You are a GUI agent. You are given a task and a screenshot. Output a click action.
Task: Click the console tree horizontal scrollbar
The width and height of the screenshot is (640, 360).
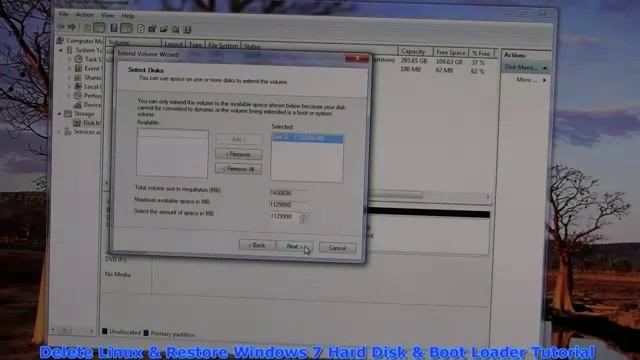(73, 330)
